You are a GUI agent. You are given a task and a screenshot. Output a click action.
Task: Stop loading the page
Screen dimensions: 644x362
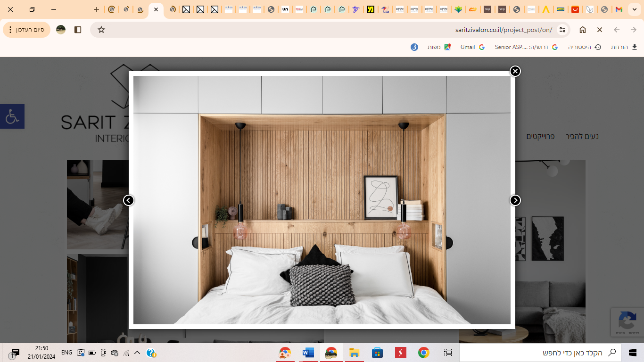coord(600,30)
